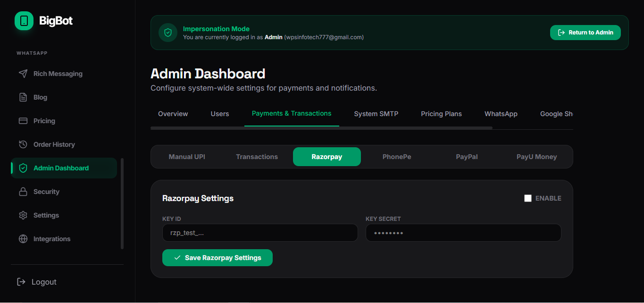Switch to the System SMTP tab
Viewport: 644px width, 303px height.
point(376,114)
